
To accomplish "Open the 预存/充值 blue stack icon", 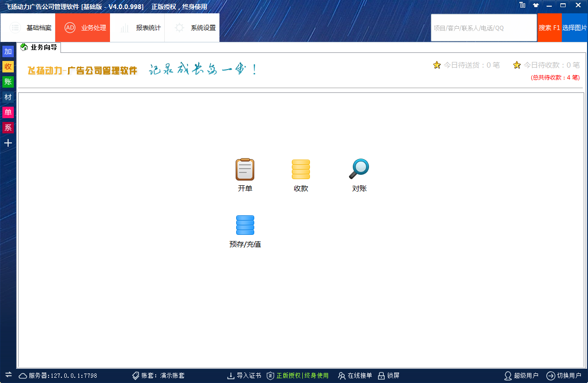I will 245,225.
